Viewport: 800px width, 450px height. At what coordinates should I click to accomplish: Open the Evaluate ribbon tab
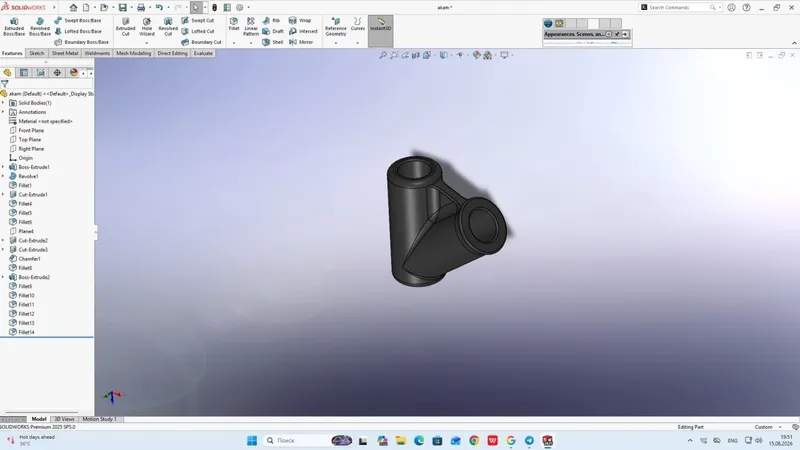coord(203,53)
